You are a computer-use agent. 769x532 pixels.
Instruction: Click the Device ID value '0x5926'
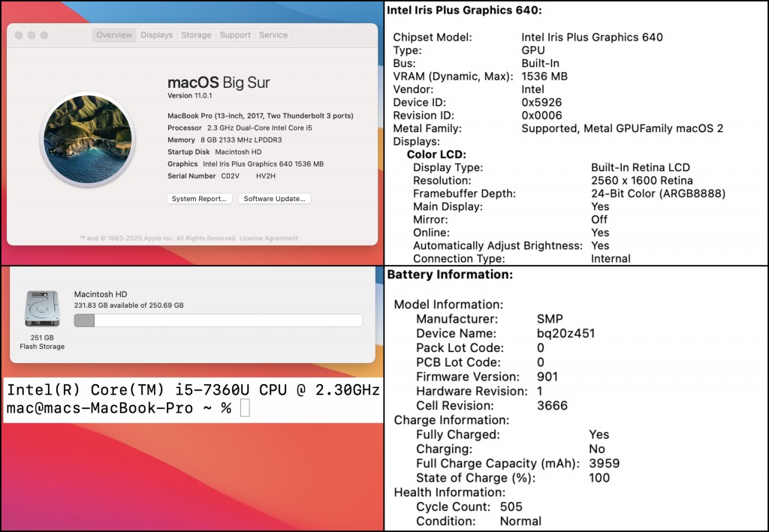[x=541, y=102]
